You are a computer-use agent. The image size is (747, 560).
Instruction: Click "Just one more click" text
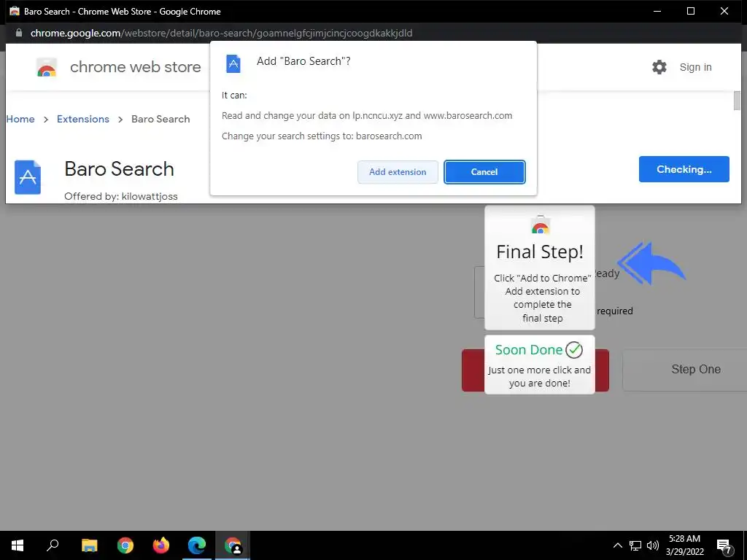coord(539,377)
